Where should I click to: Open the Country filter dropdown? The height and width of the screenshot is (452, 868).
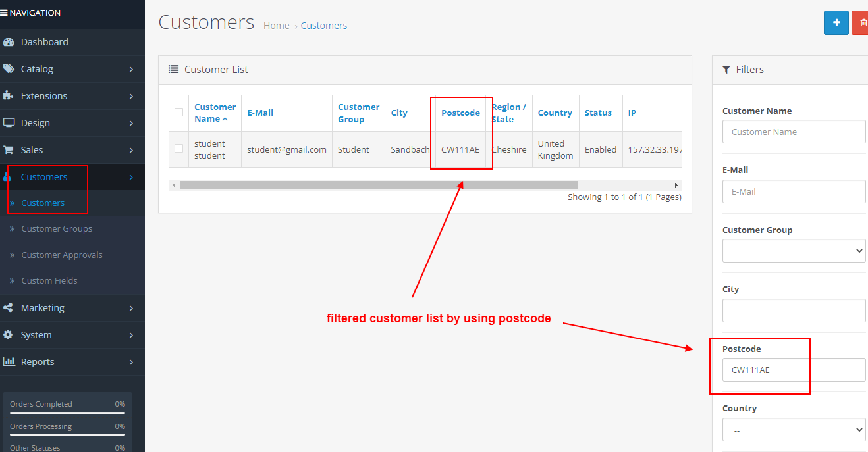[794, 430]
